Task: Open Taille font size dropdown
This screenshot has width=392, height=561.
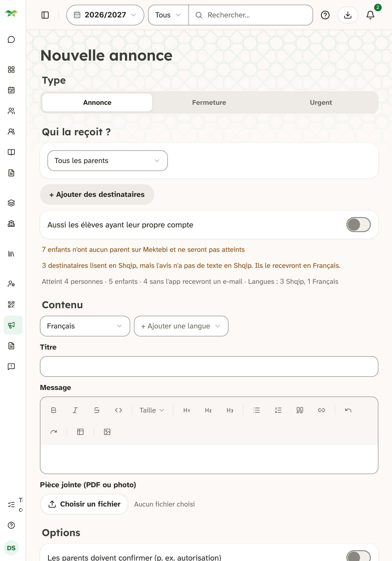Action: point(152,410)
